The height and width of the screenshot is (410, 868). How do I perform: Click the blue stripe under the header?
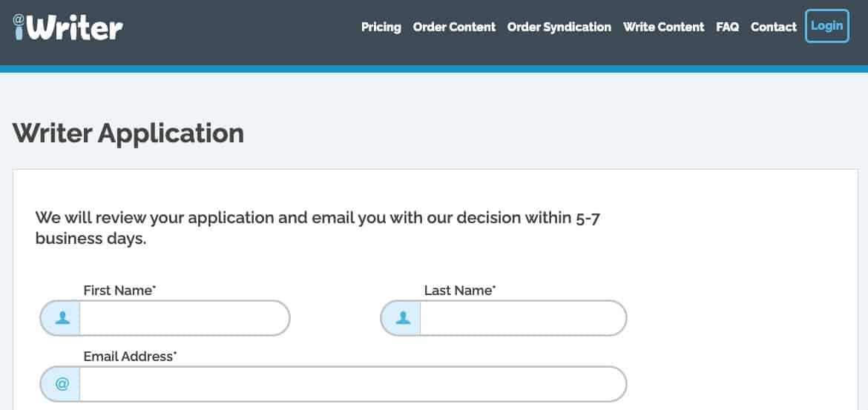coord(434,69)
